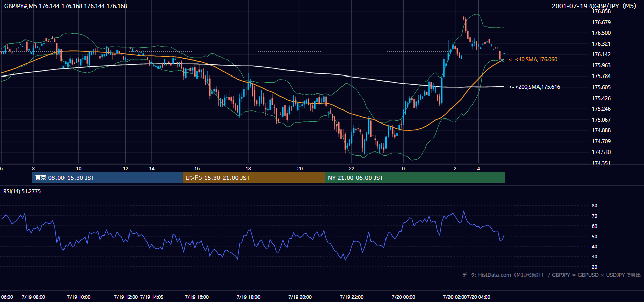
Task: Click price axis value 175.246
Action: (601, 109)
